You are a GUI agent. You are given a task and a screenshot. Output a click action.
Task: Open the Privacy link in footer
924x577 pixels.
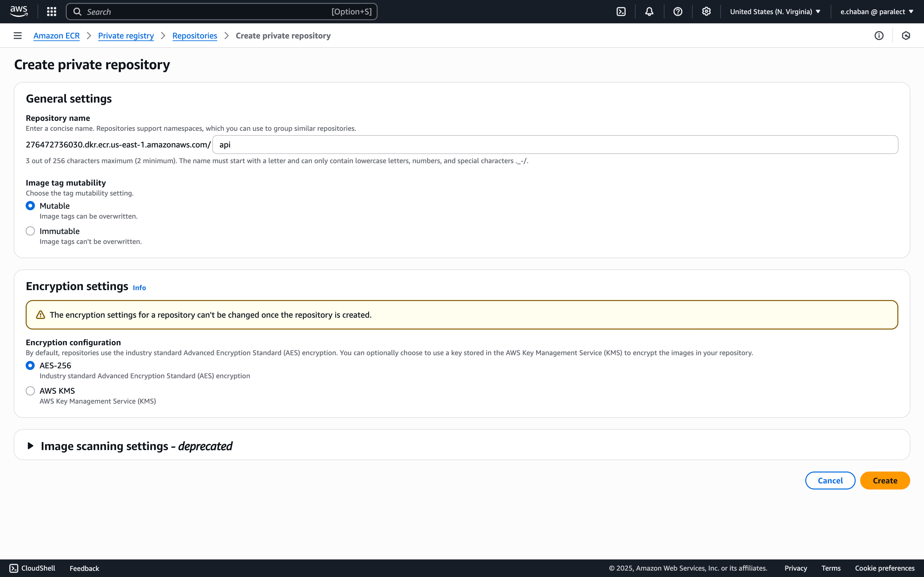pos(795,568)
